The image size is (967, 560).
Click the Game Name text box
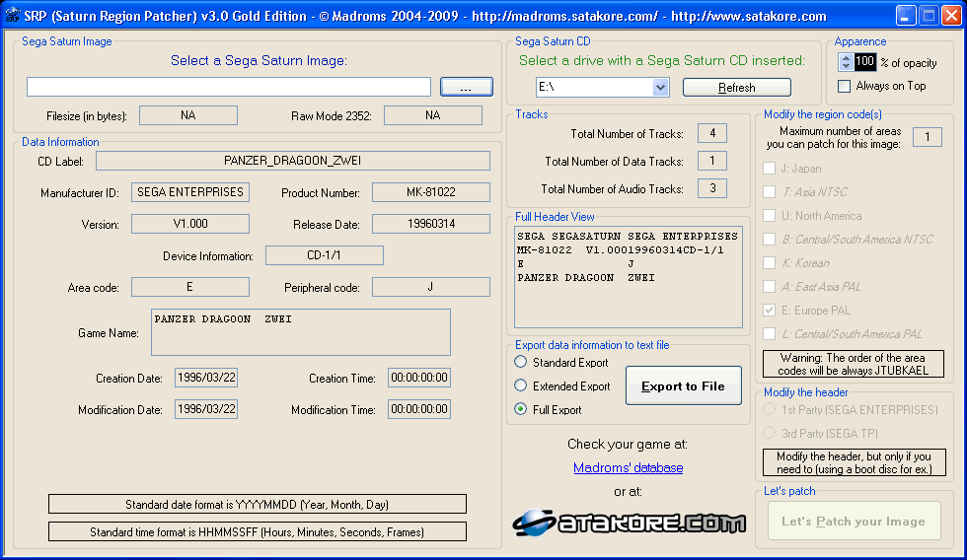[x=301, y=332]
